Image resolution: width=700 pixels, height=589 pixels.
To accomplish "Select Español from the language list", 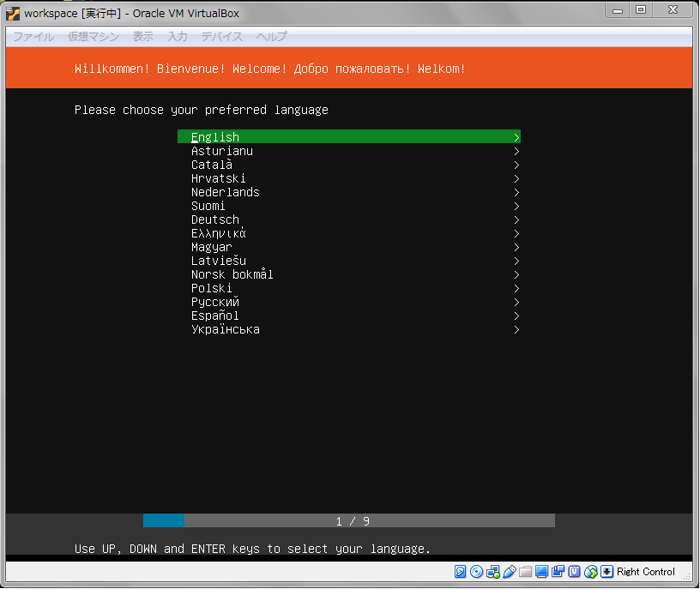I will pyautogui.click(x=349, y=316).
